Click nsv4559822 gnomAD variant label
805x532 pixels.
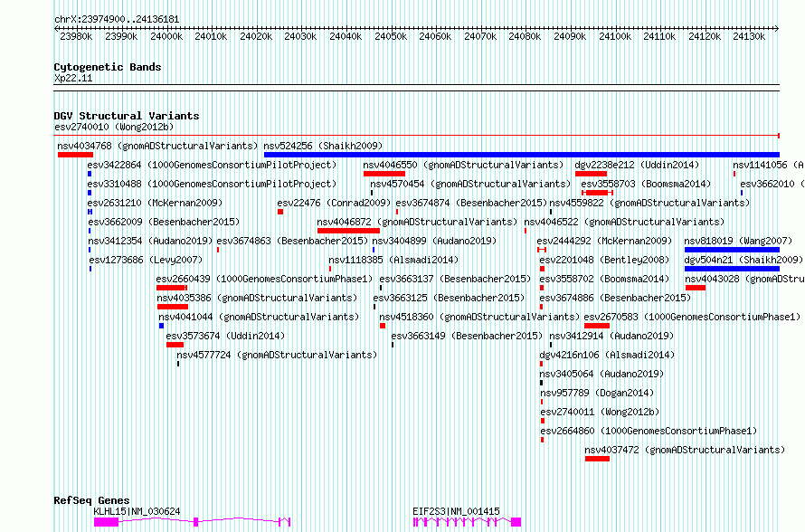click(x=649, y=203)
